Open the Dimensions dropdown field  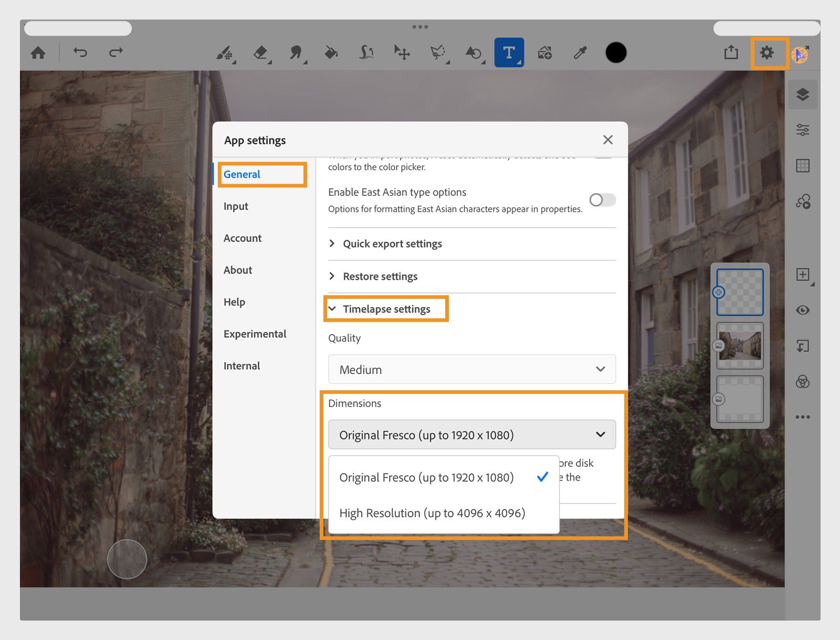pos(472,435)
